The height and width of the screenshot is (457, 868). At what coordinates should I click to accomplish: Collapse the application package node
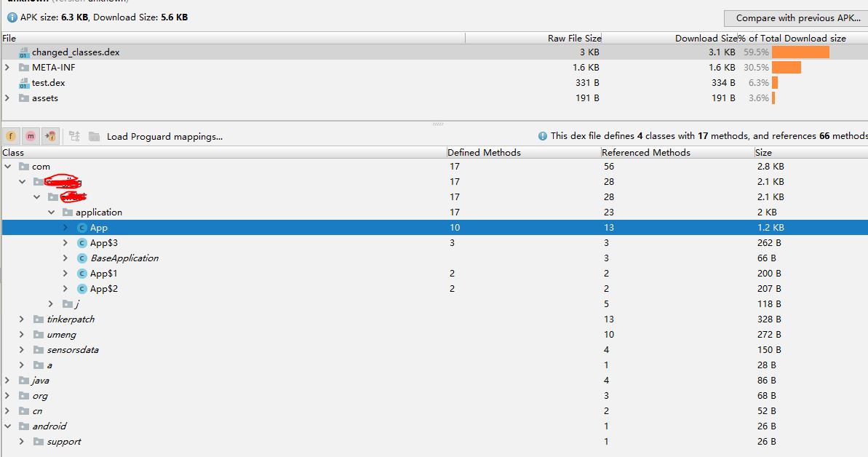(52, 212)
